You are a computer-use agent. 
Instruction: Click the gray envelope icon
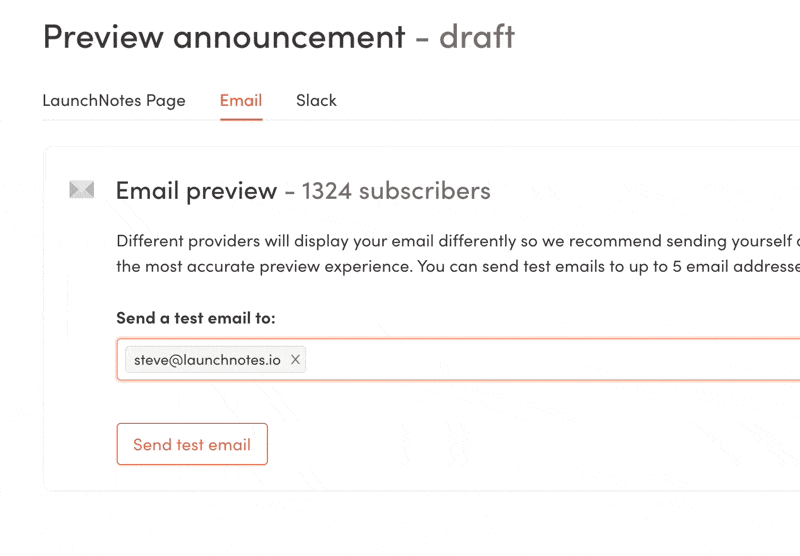pos(82,189)
